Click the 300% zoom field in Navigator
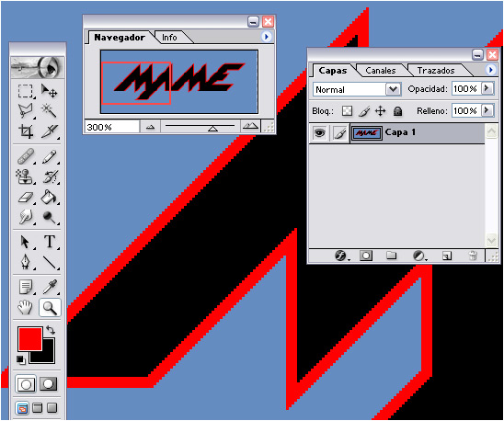 112,127
